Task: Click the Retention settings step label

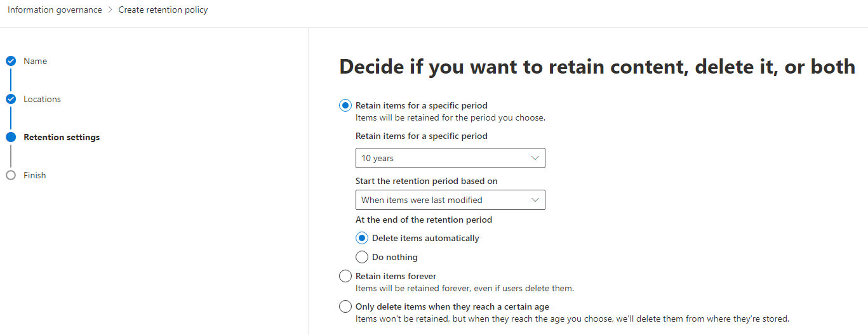Action: click(62, 137)
